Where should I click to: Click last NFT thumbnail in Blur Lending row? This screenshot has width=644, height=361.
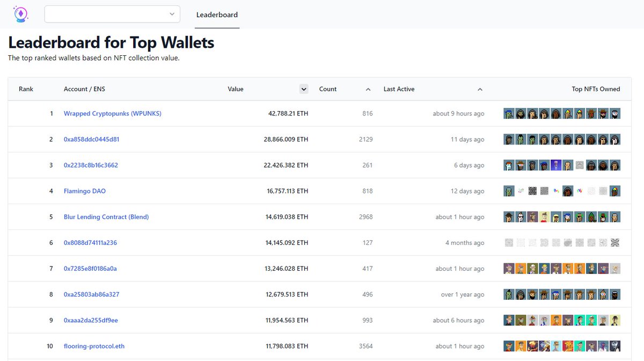pos(615,217)
